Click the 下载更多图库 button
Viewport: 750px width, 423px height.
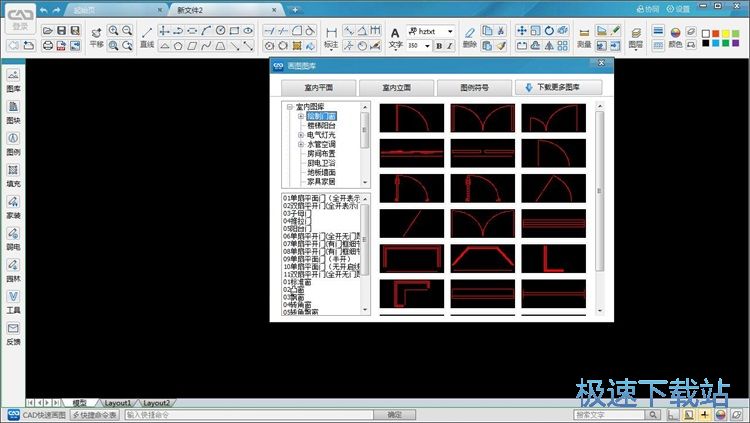click(x=559, y=87)
